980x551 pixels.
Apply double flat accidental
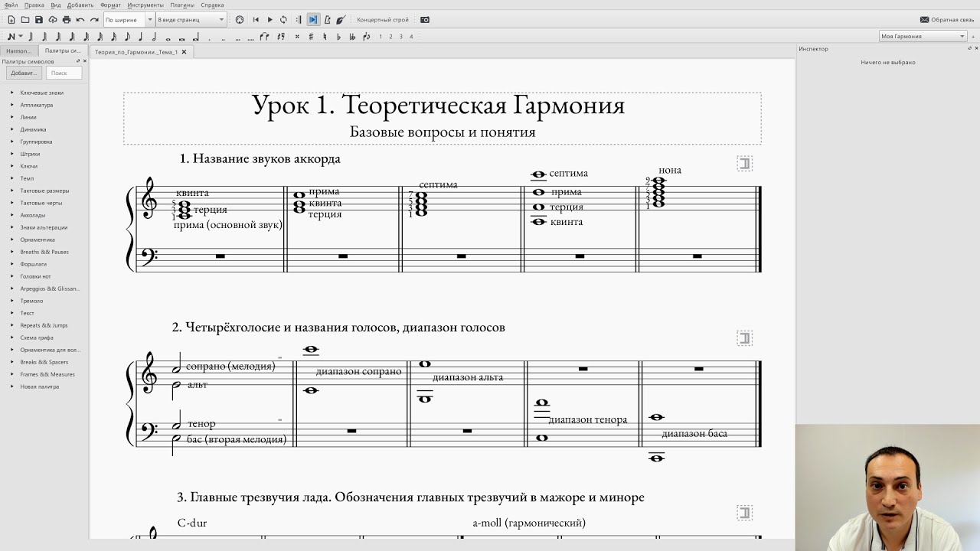(352, 36)
